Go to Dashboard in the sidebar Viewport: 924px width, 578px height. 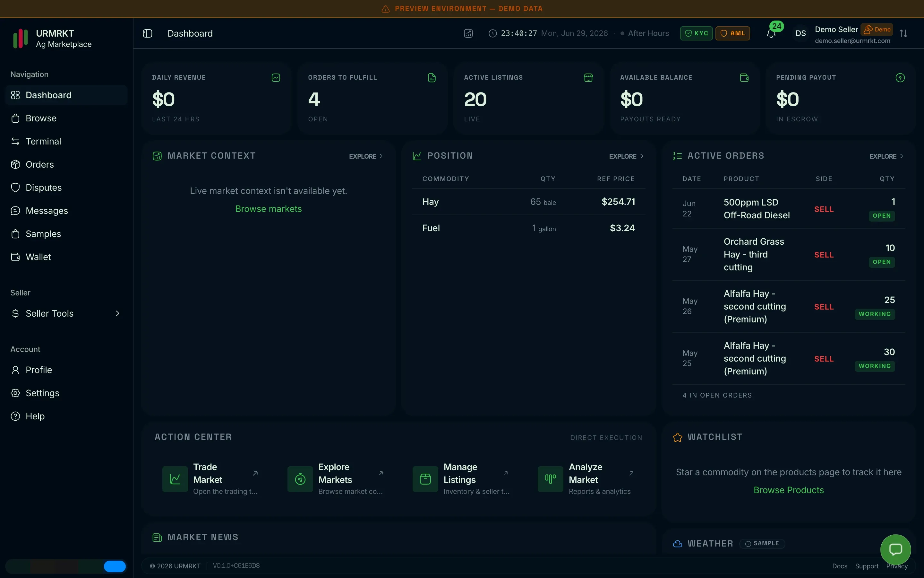pyautogui.click(x=66, y=95)
